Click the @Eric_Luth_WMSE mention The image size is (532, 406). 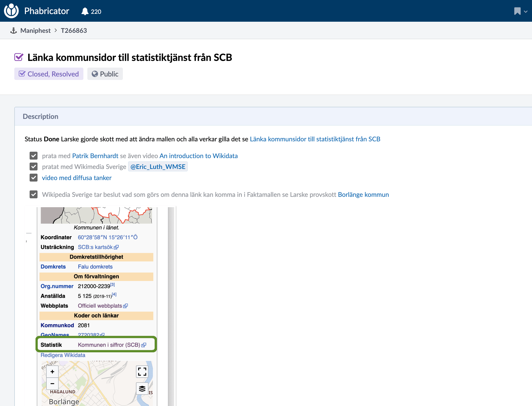coord(158,167)
